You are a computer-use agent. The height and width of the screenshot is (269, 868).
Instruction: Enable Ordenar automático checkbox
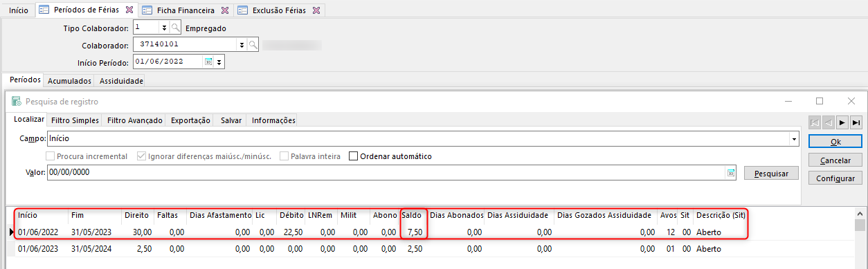[x=354, y=156]
